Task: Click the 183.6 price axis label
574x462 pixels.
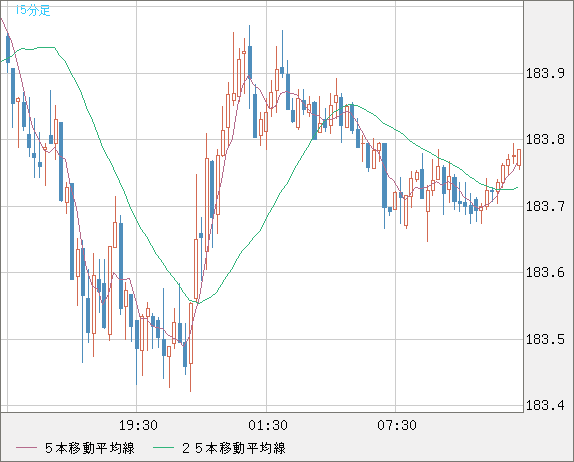Action: [x=545, y=272]
